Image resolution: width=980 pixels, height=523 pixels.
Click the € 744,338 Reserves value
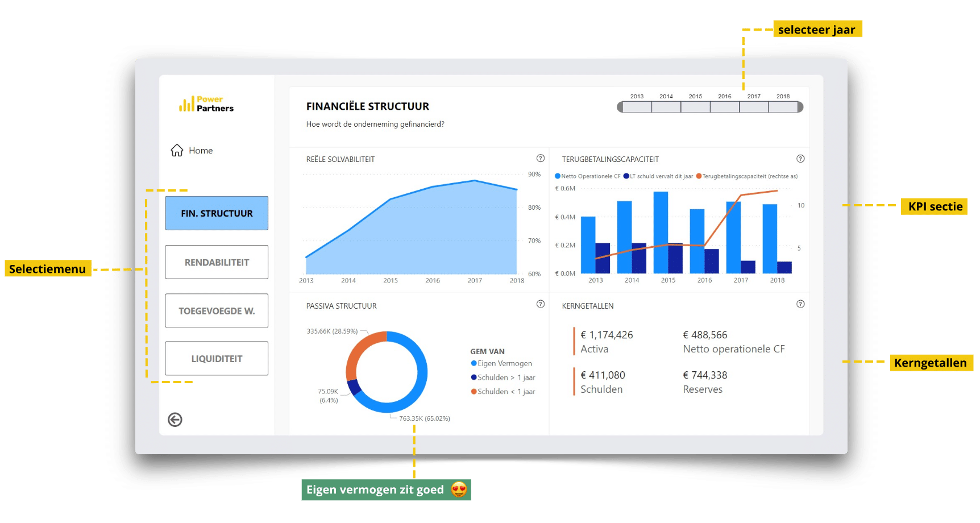pyautogui.click(x=705, y=375)
